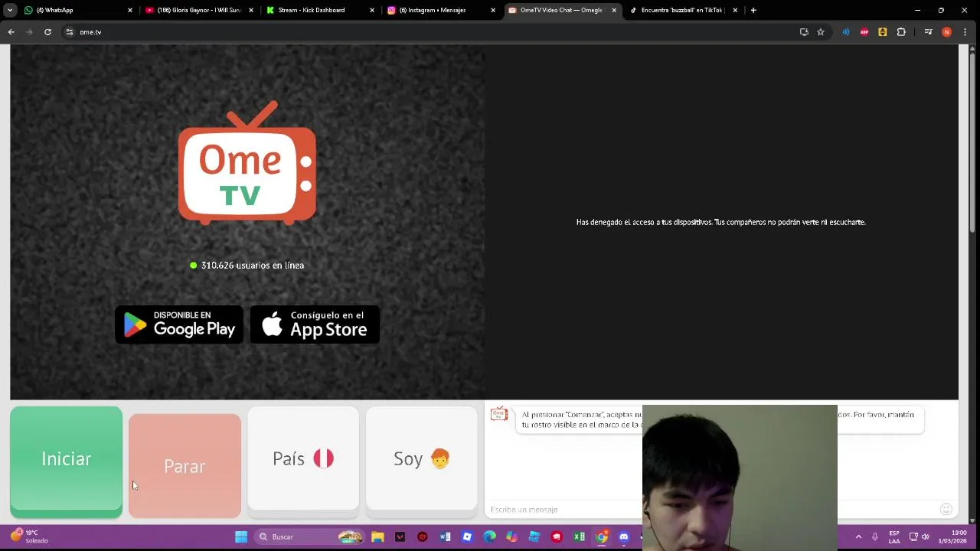This screenshot has height=551, width=980.
Task: Open the ESP LAA language switcher
Action: 894,537
